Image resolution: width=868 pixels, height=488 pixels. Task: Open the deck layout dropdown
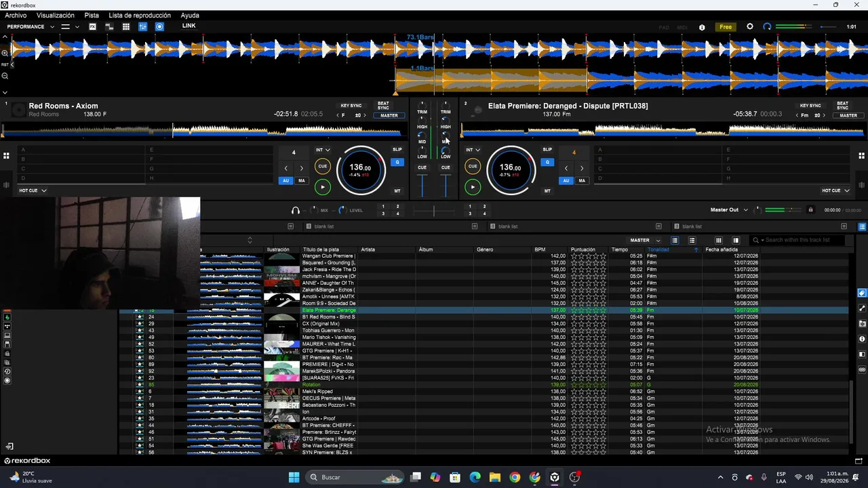pos(70,26)
